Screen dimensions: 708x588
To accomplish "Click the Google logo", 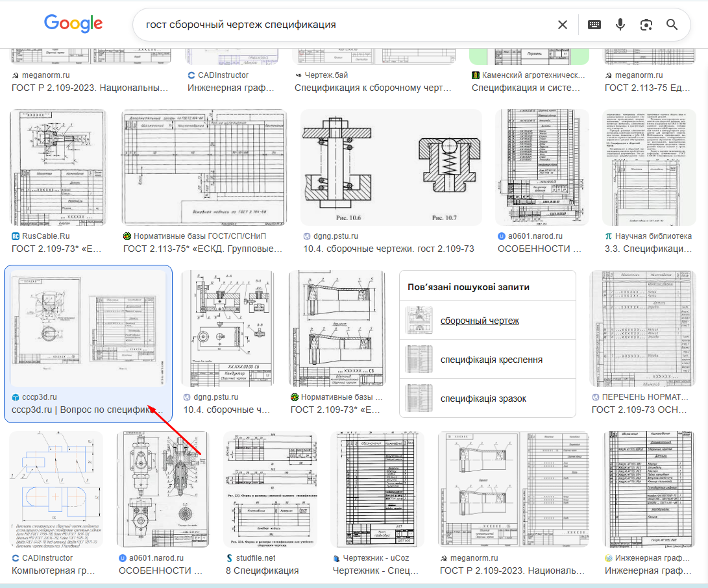I will click(73, 23).
